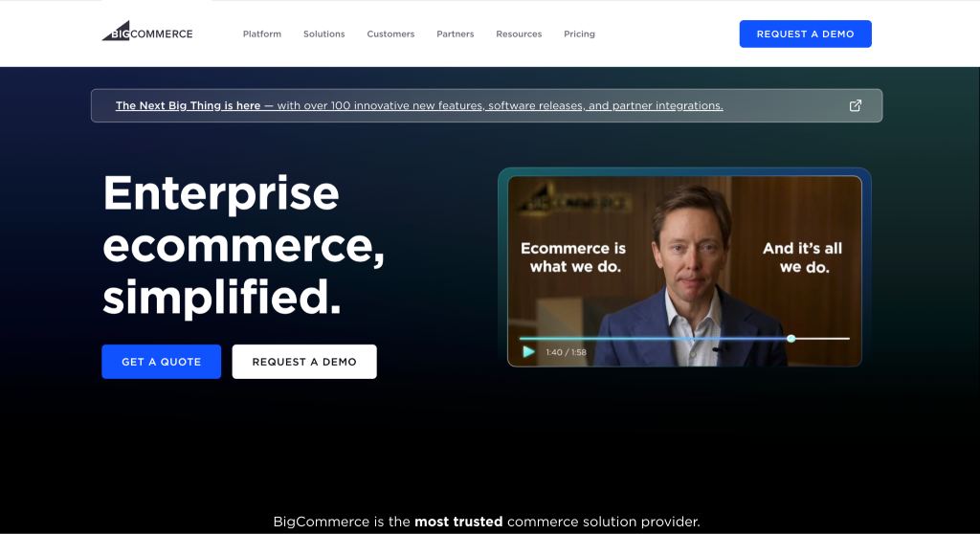980x534 pixels.
Task: Click the video time display 1:40 / 1:58
Action: 567,352
